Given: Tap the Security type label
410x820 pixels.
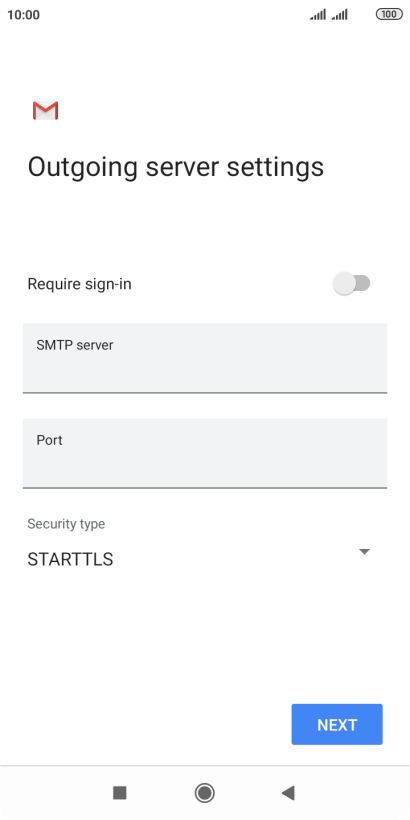Looking at the screenshot, I should [x=66, y=523].
